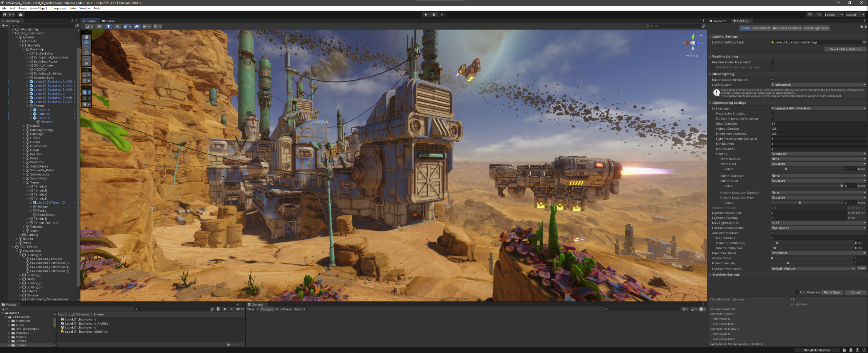Viewport: 868px width, 353px height.
Task: Toggle scene lighting lightbulb button
Action: tap(108, 27)
